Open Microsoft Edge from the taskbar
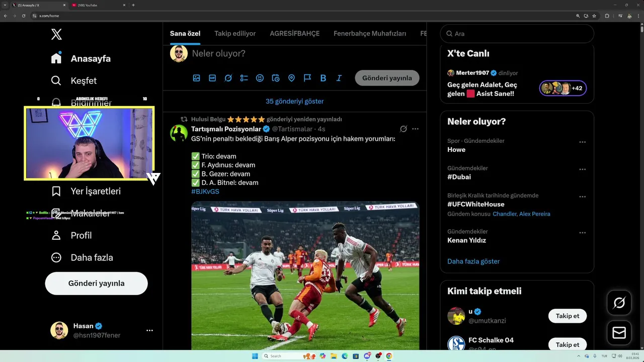Viewport: 644px width, 362px height. point(345,356)
